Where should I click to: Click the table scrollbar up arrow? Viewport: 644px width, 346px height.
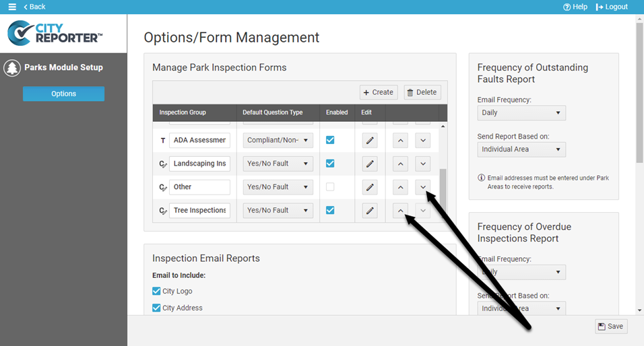click(x=443, y=127)
